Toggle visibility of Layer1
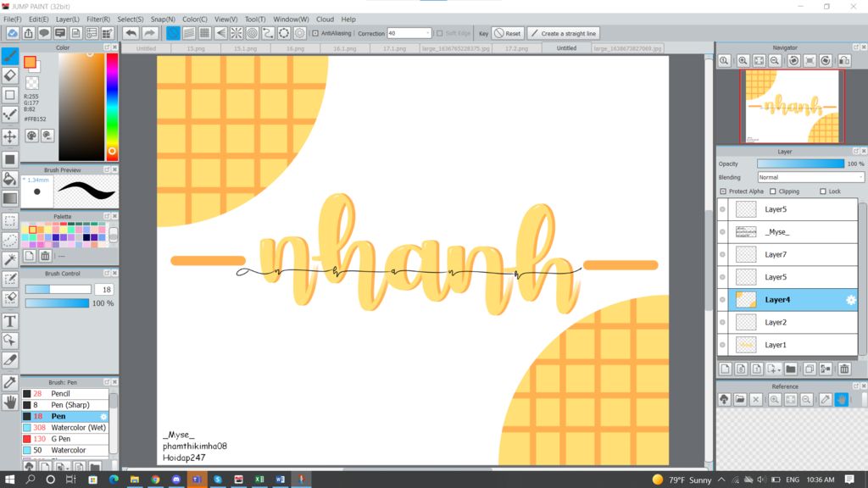 point(722,345)
